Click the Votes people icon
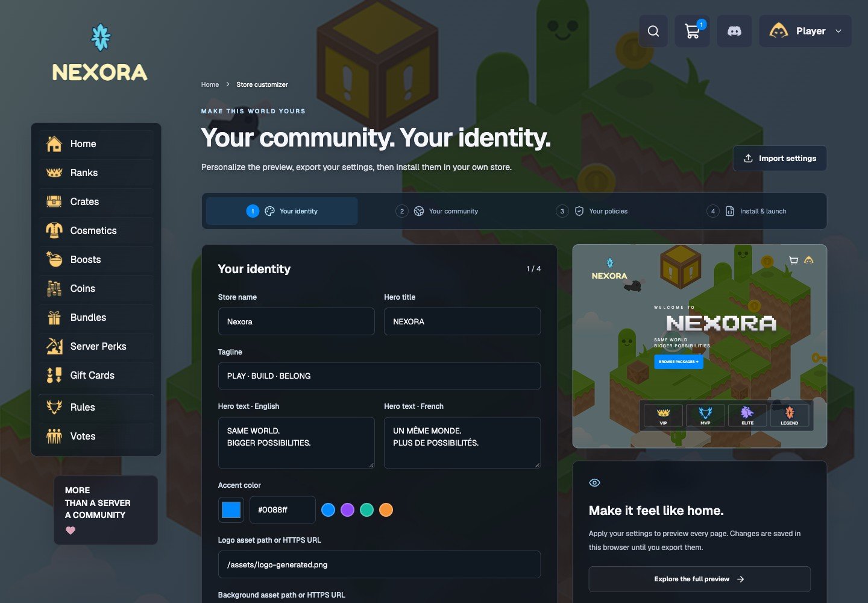The height and width of the screenshot is (603, 868). [x=54, y=436]
